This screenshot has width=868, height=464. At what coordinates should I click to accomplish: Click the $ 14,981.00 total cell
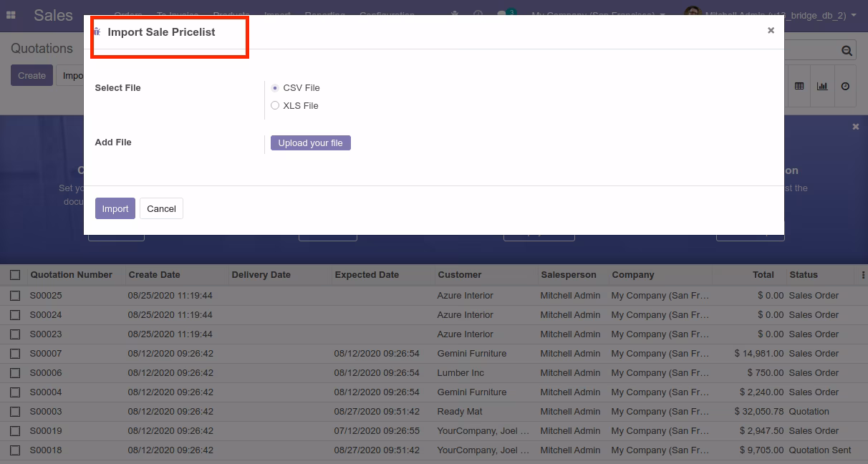759,354
